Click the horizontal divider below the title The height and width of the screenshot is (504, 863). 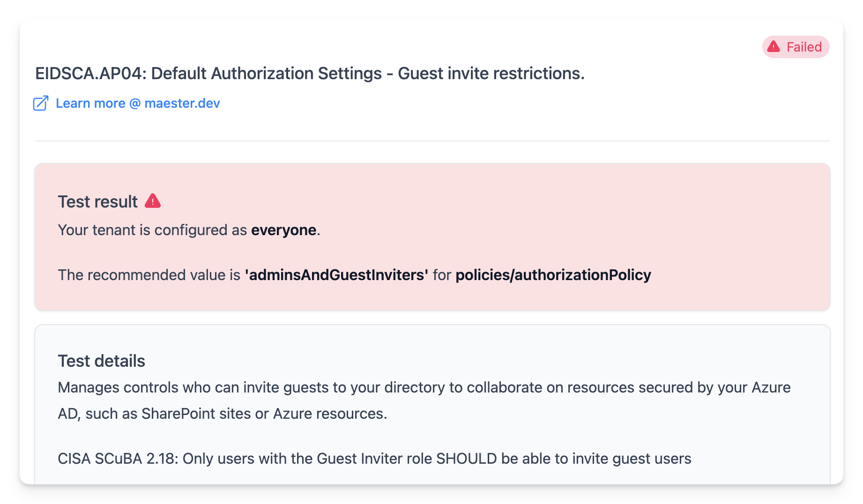coord(431,141)
